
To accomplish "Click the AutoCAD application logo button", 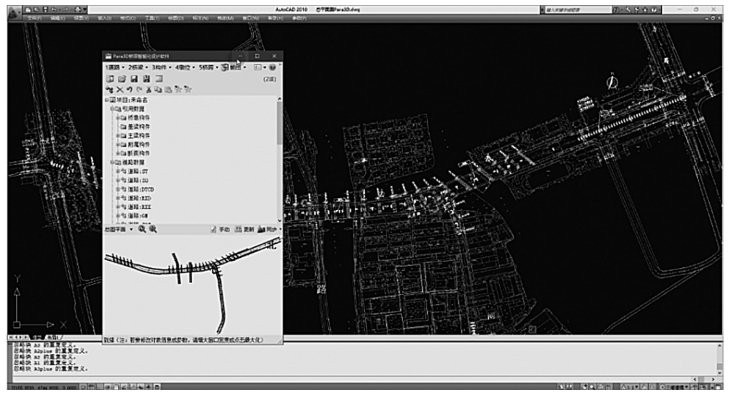I will click(14, 12).
